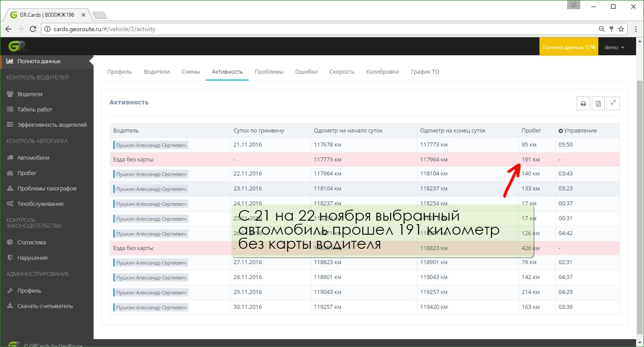
Task: Expand the panel with fullscreen arrows icon
Action: point(613,104)
